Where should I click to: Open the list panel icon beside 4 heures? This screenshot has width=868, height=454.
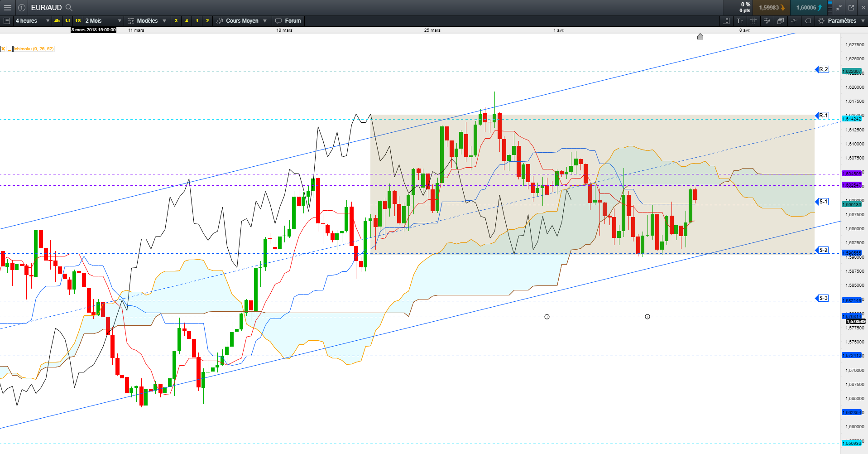7,21
